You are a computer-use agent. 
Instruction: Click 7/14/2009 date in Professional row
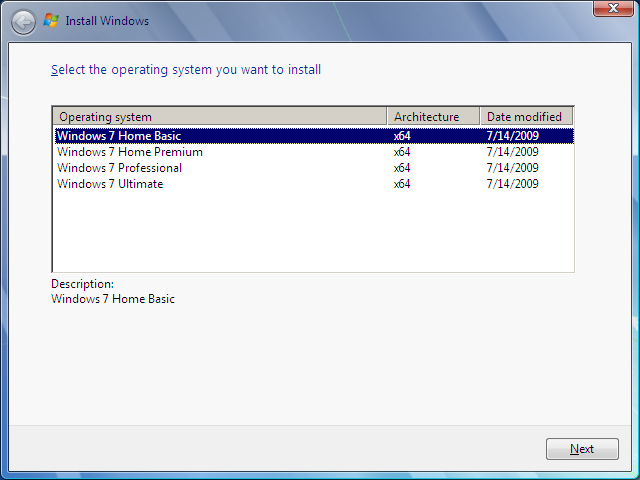pyautogui.click(x=513, y=168)
